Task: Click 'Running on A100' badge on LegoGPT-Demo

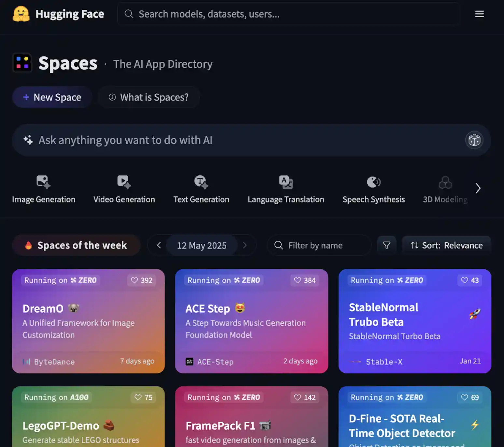Action: click(x=56, y=398)
